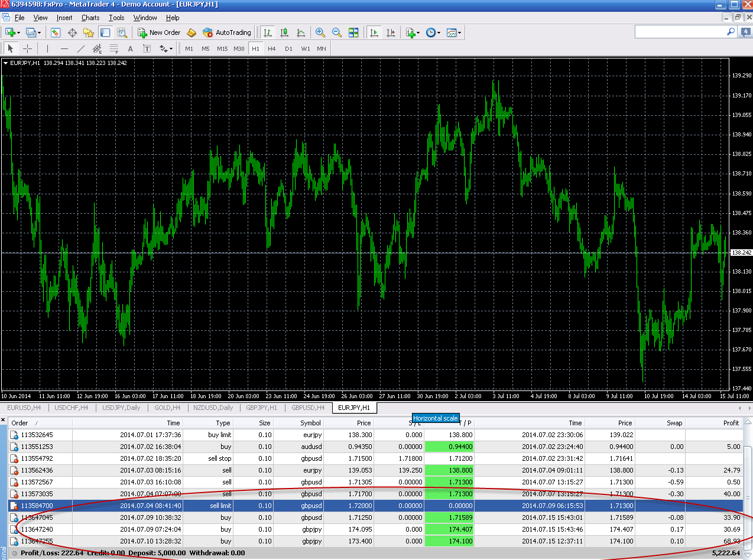
Task: Select the Equidistant Channel tool
Action: click(x=98, y=48)
